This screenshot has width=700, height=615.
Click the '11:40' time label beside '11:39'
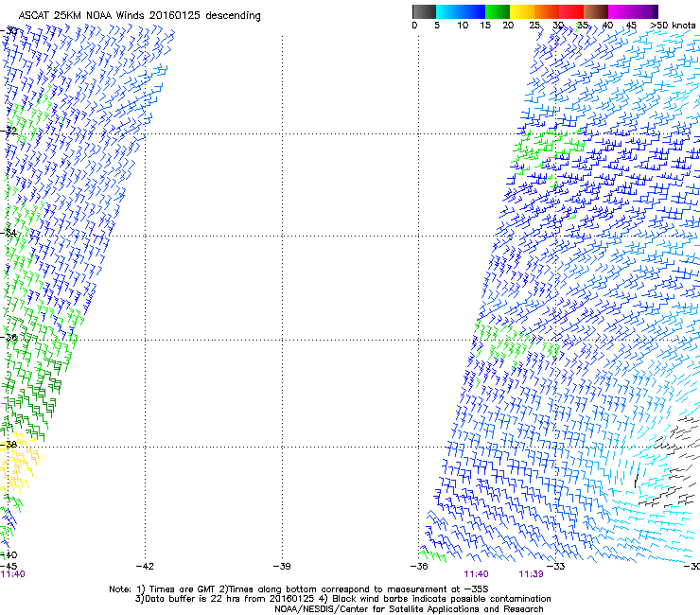click(477, 574)
